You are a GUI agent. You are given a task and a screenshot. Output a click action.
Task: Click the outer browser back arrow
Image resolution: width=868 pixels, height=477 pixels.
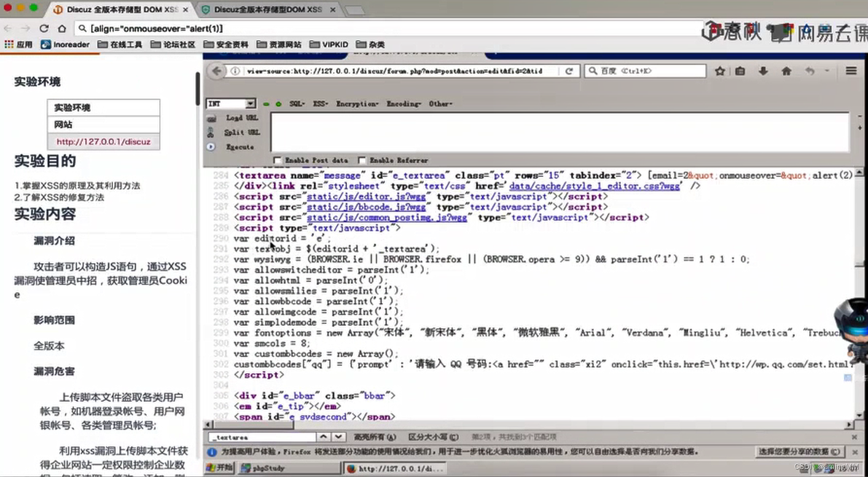[7, 28]
